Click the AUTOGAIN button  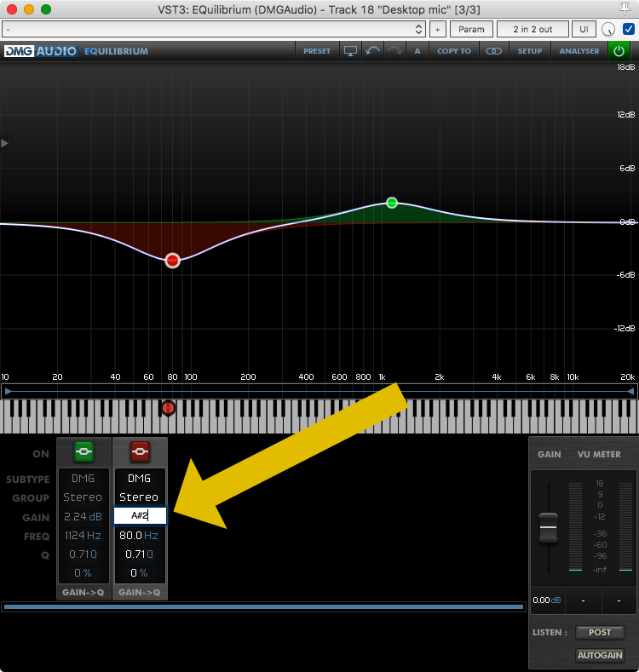pyautogui.click(x=600, y=656)
